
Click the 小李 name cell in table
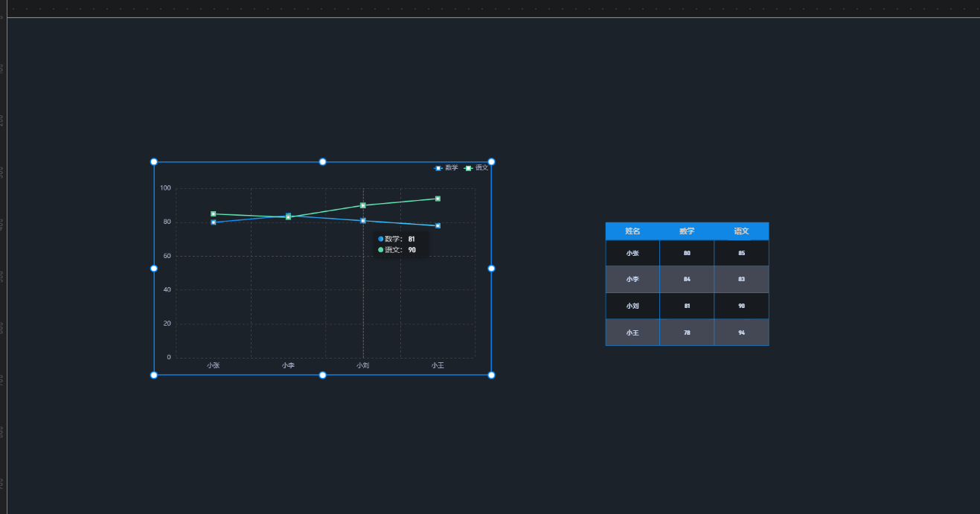[x=632, y=280]
